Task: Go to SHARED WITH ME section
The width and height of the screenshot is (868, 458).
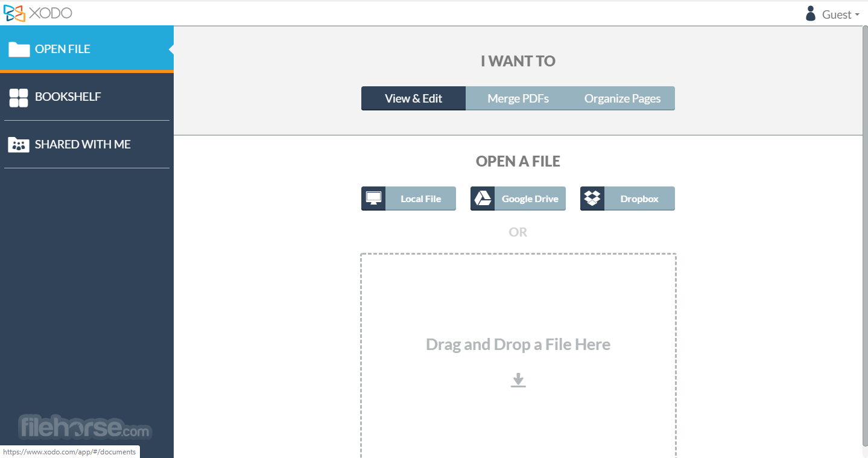Action: pos(87,144)
